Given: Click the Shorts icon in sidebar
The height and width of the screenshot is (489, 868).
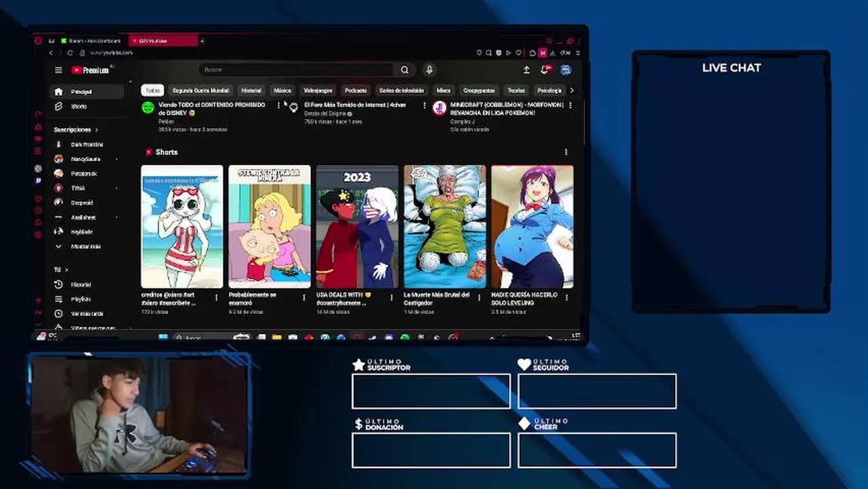Looking at the screenshot, I should [58, 107].
